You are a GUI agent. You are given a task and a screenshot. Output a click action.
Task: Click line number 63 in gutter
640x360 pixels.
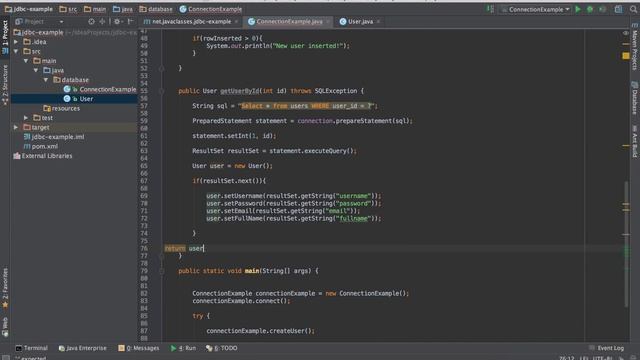coord(144,151)
